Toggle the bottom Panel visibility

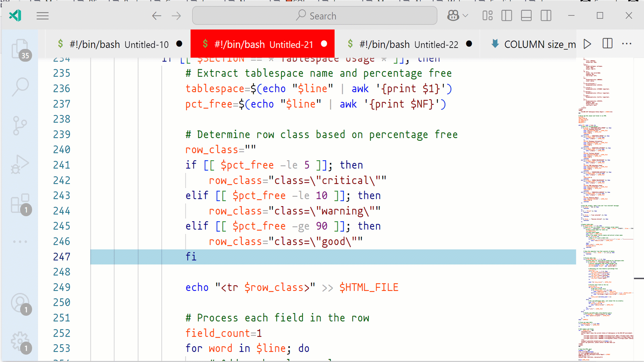(x=526, y=16)
